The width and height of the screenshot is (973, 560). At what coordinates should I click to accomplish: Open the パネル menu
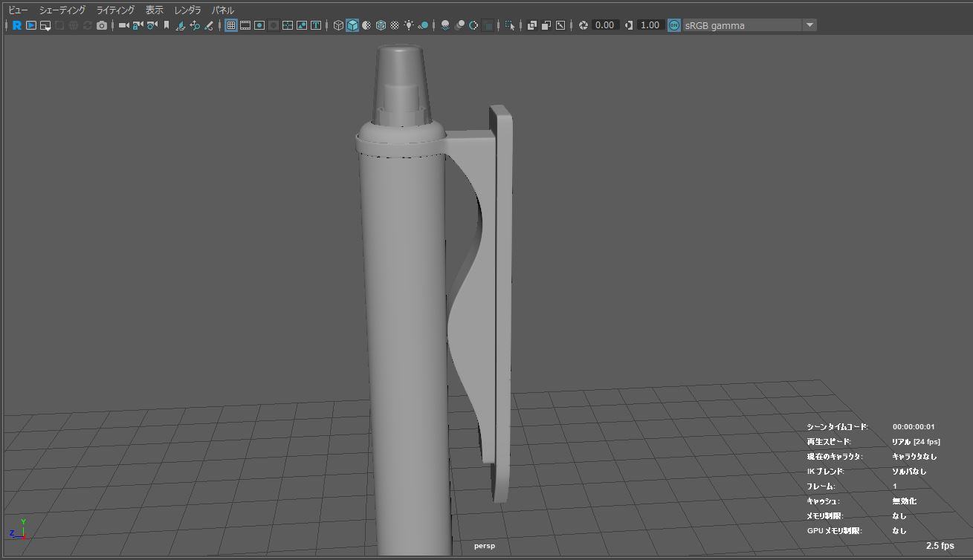click(223, 10)
